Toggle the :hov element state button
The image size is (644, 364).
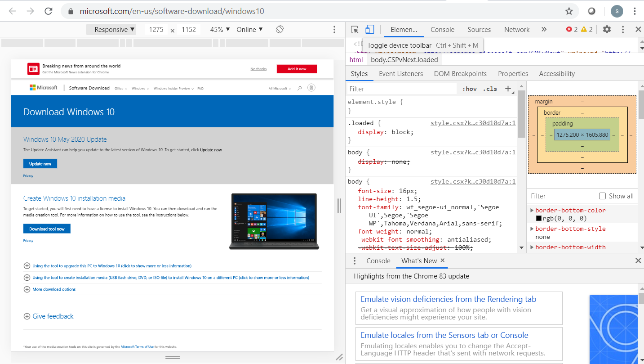[470, 89]
